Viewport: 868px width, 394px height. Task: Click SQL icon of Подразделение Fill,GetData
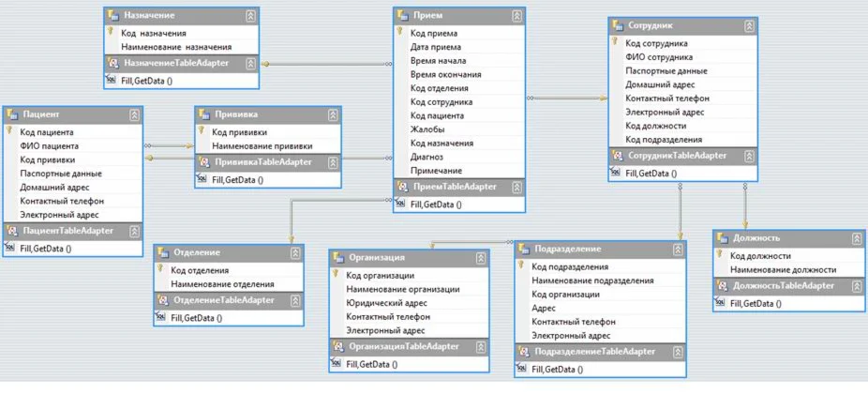[522, 369]
